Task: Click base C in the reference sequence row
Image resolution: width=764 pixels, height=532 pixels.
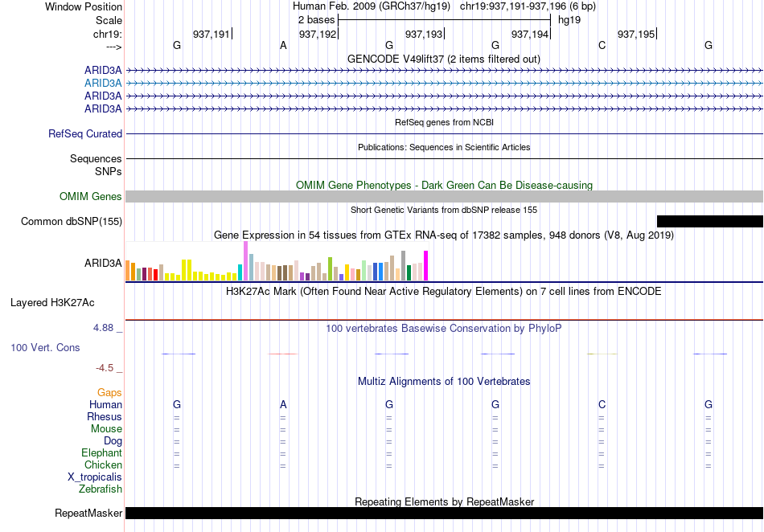Action: pos(602,46)
